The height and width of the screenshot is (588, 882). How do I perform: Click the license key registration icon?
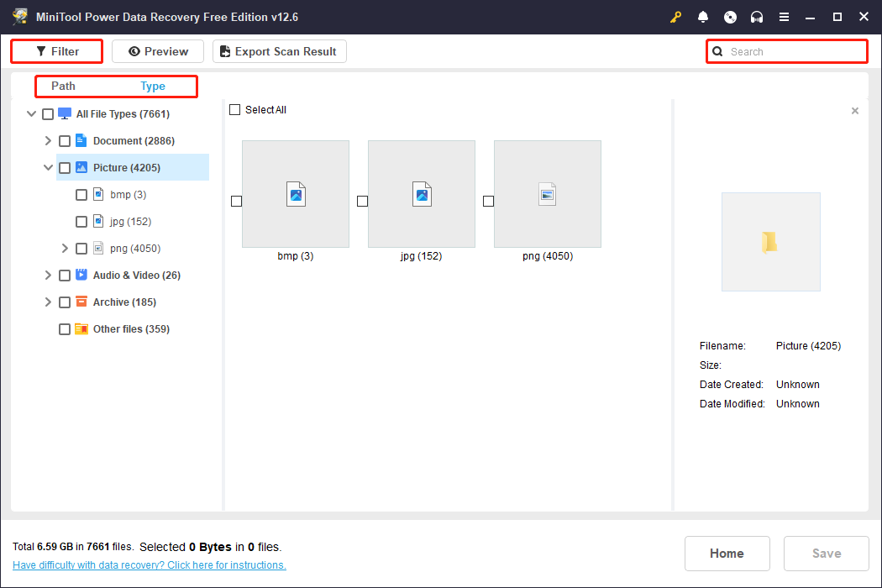pos(675,17)
